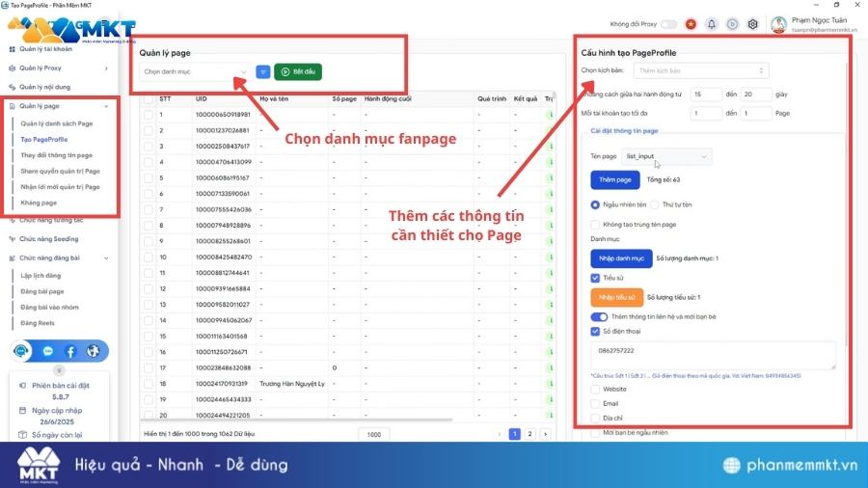Check Không tạo trùng tên page

[x=595, y=225]
